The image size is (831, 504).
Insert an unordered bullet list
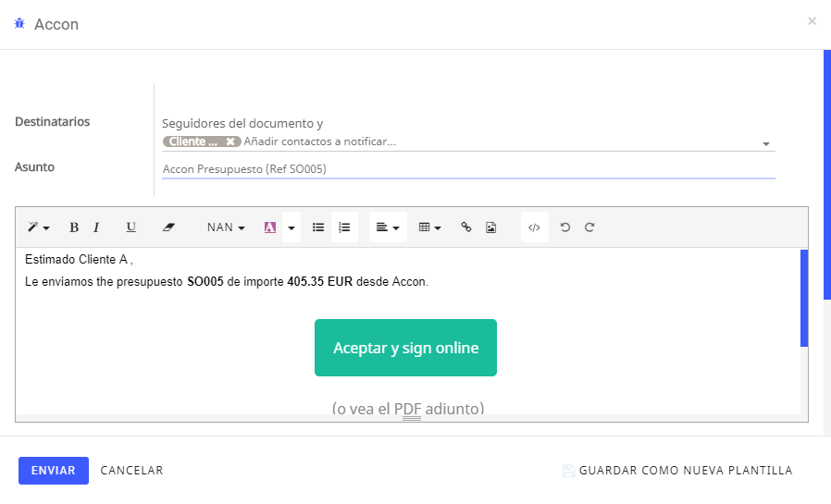tap(318, 227)
